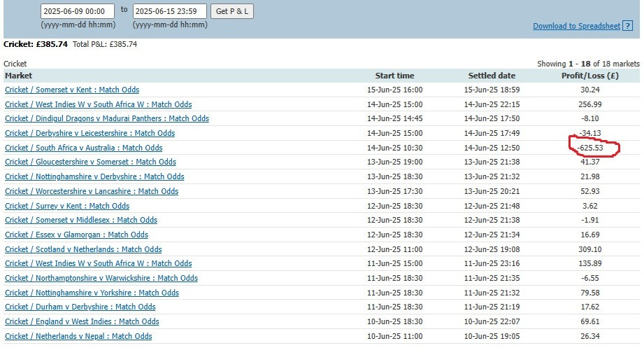Open West Indies W v South Africa W 14-Jun market
The image size is (644, 348).
coord(98,104)
